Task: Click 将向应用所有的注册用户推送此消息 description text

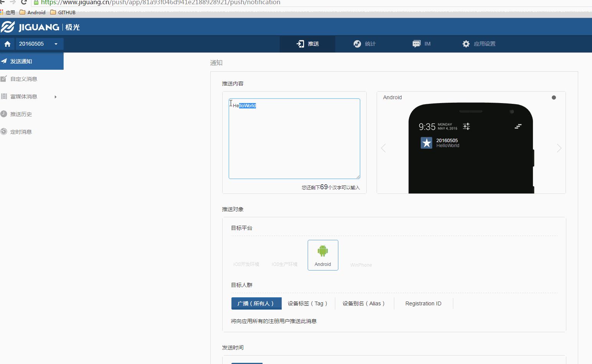Action: [x=274, y=321]
